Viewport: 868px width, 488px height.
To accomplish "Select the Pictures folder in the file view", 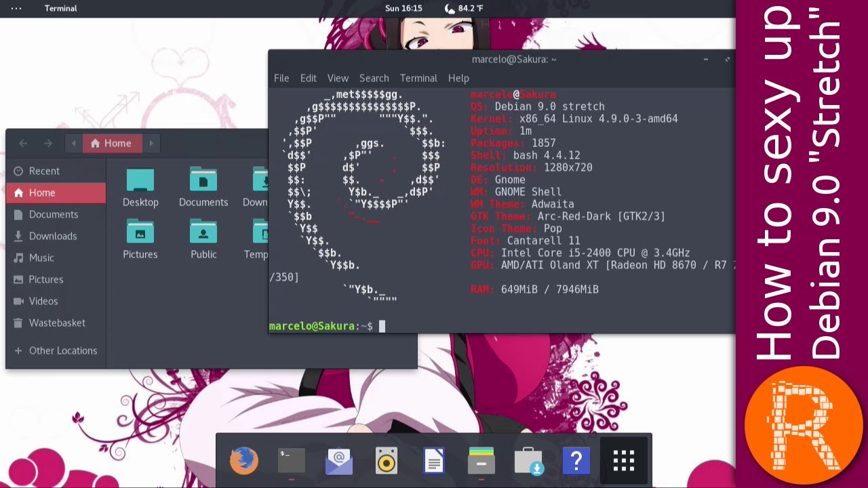I will [140, 239].
